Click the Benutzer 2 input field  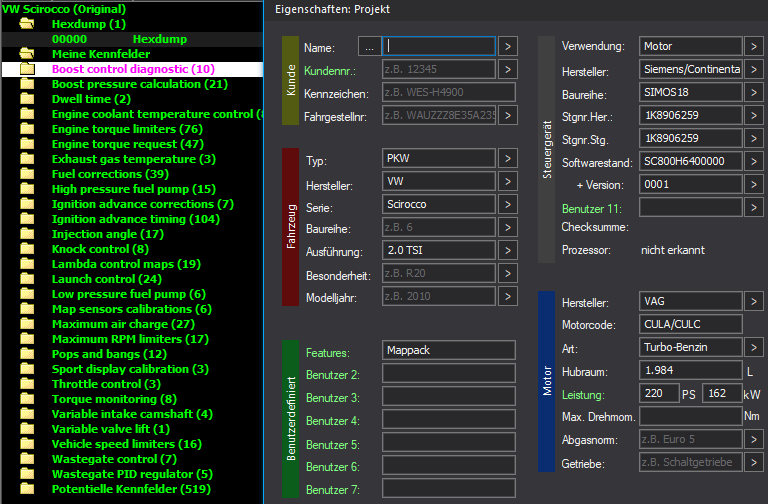click(449, 373)
